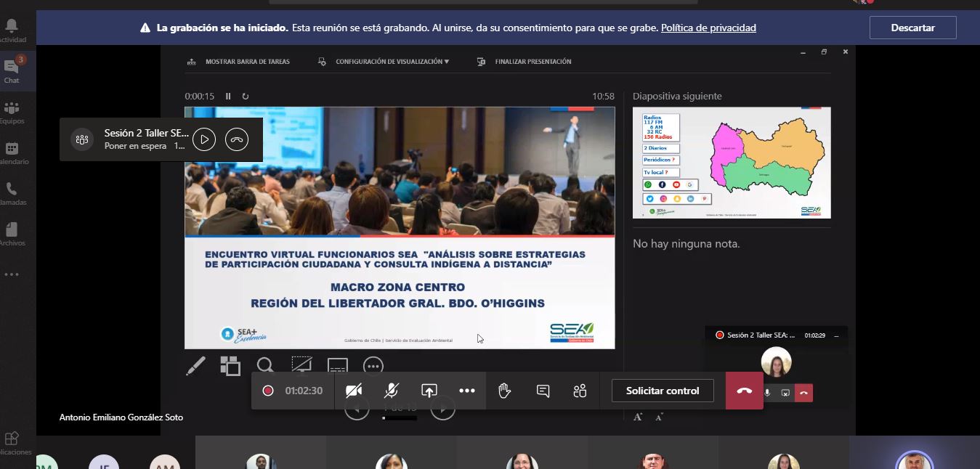Select the pen and laser pointer tool
This screenshot has width=980, height=469.
195,366
